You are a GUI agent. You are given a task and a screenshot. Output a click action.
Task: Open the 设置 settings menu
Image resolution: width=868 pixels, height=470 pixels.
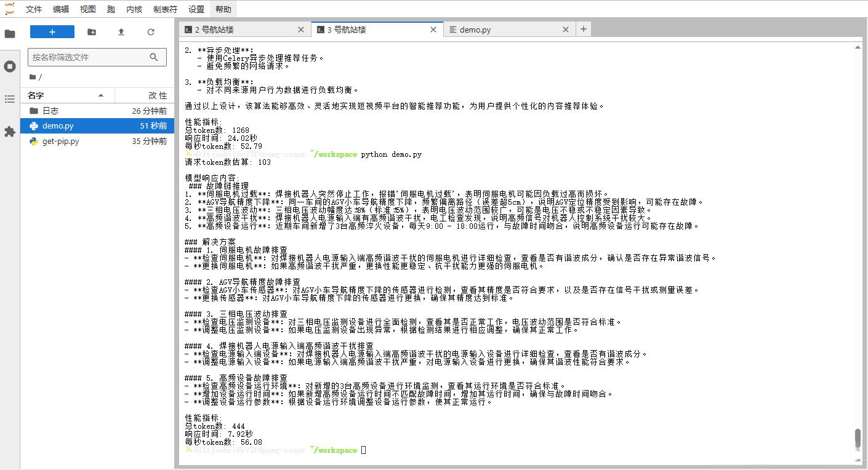196,9
